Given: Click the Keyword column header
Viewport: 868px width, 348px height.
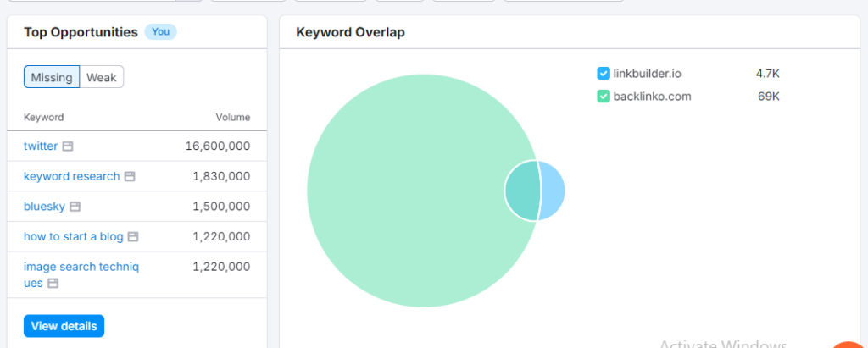Looking at the screenshot, I should click(x=44, y=118).
